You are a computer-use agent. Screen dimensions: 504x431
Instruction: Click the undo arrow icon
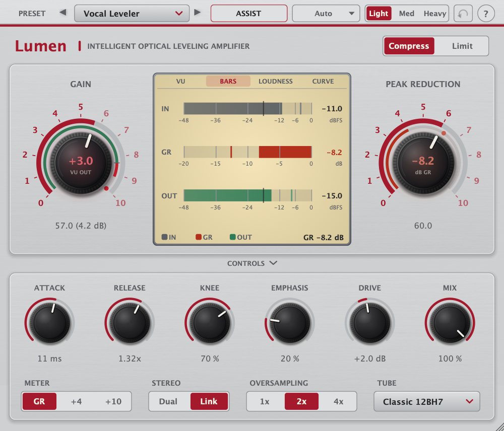click(x=463, y=14)
